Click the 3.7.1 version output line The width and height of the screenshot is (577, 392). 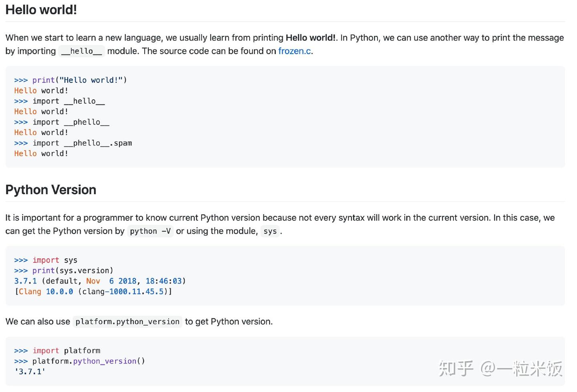point(99,281)
